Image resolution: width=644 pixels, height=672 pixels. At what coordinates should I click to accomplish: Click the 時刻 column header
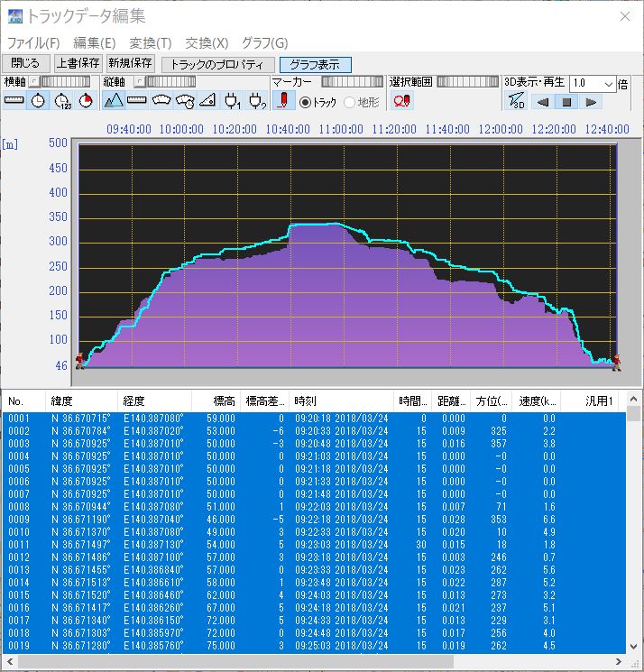click(341, 401)
